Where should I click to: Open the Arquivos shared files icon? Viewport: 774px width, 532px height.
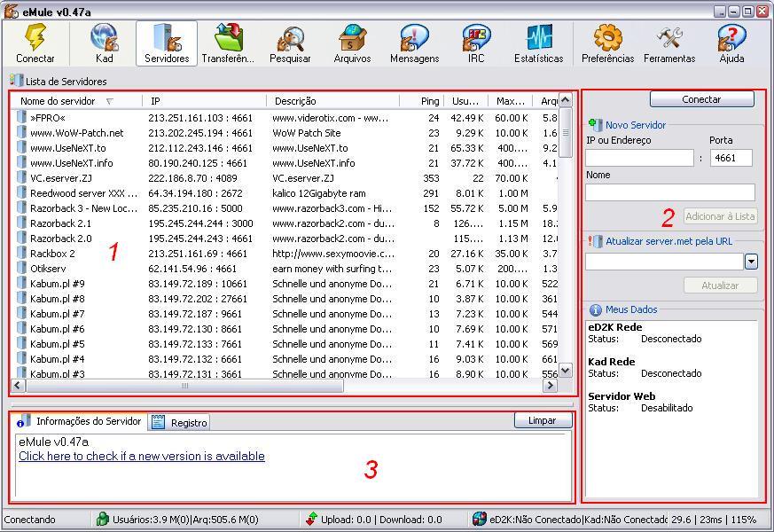[x=352, y=37]
